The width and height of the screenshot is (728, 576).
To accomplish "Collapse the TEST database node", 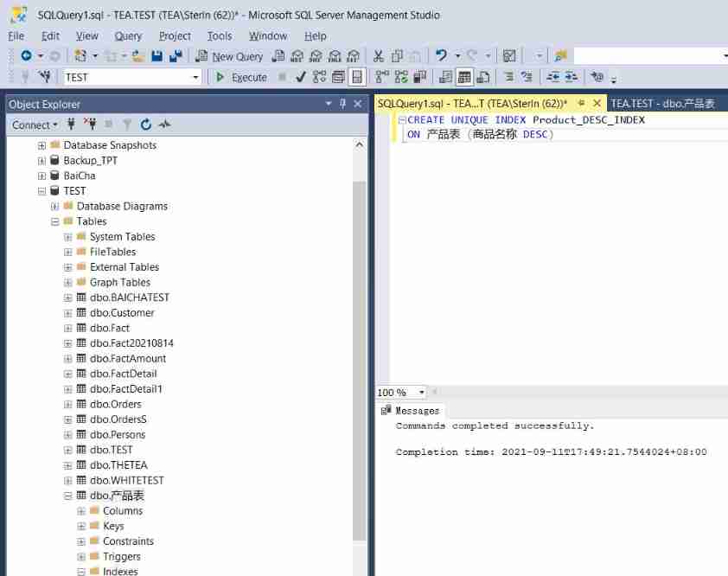I will tap(42, 191).
